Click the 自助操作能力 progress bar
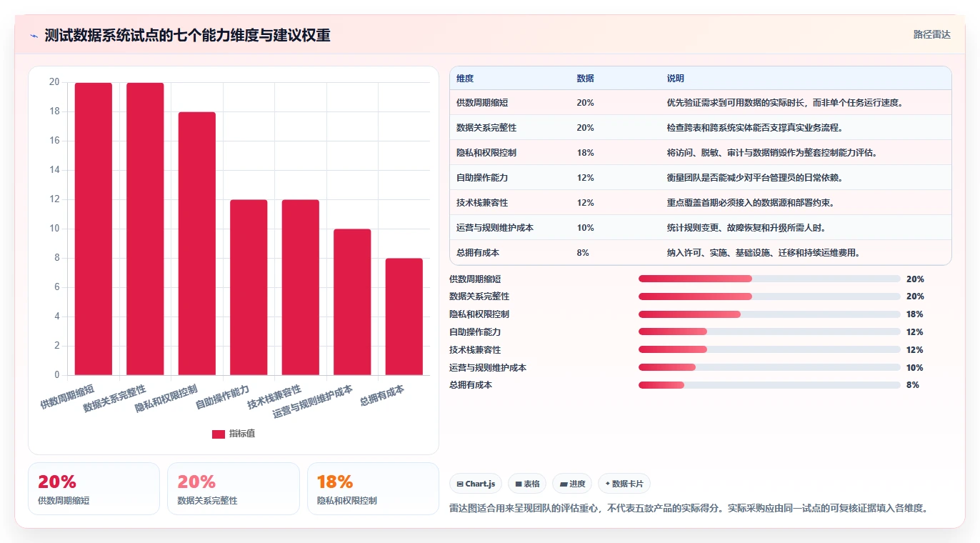This screenshot has height=543, width=980. pyautogui.click(x=769, y=332)
